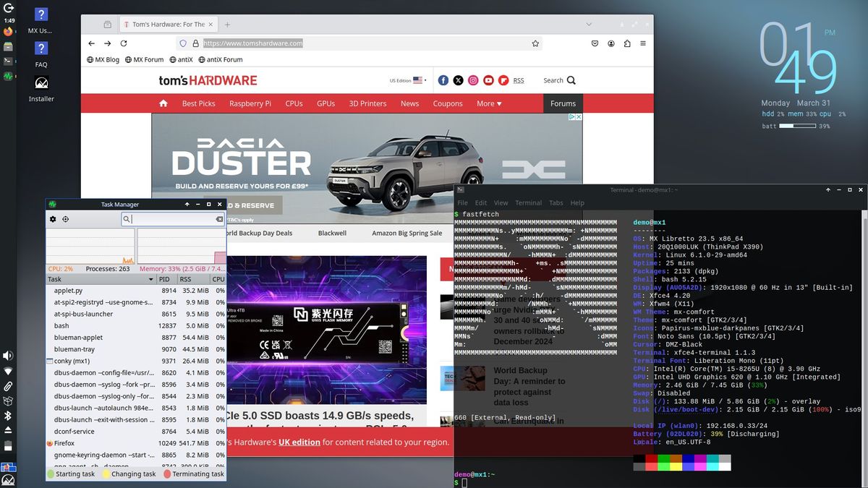Open Firefox extensions via puzzle-piece icon
This screenshot has width=868, height=488.
[628, 43]
